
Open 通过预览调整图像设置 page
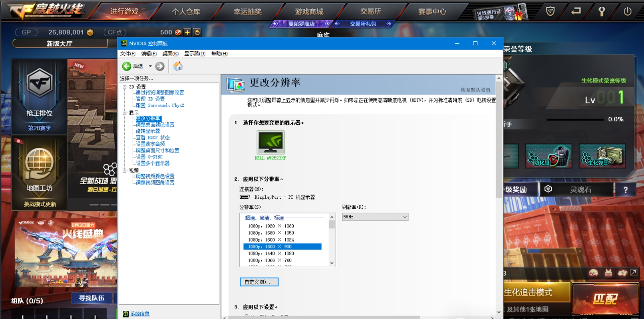[x=160, y=93]
